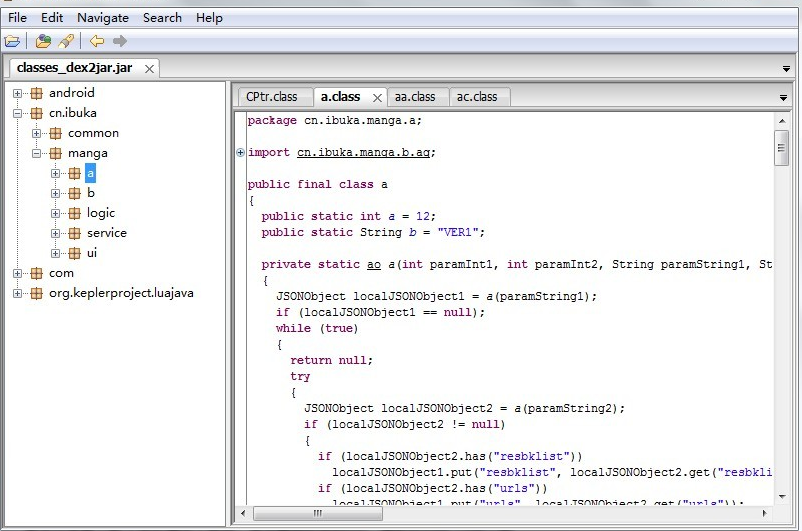
Task: Collapse the manga package node
Action: pyautogui.click(x=37, y=153)
